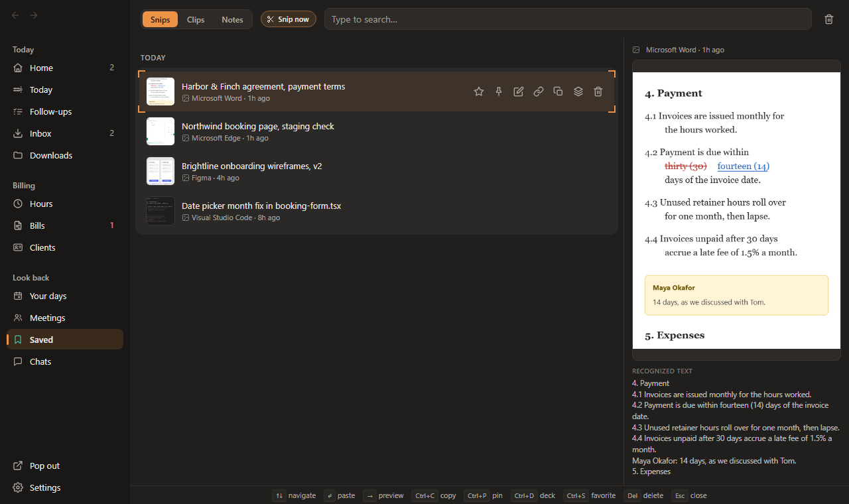This screenshot has width=849, height=504.
Task: Open Bills under Billing
Action: click(x=65, y=225)
